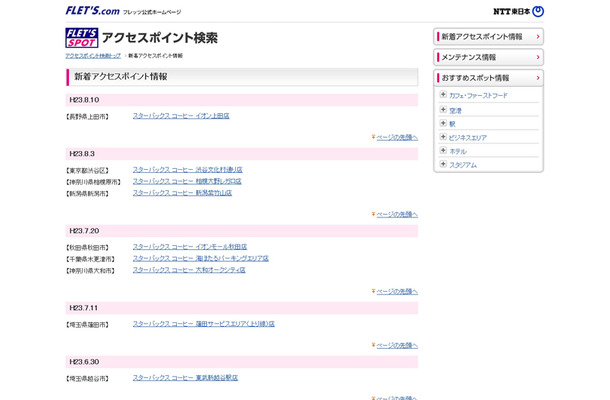Open the ホテル category link
The height and width of the screenshot is (400, 610).
[458, 151]
